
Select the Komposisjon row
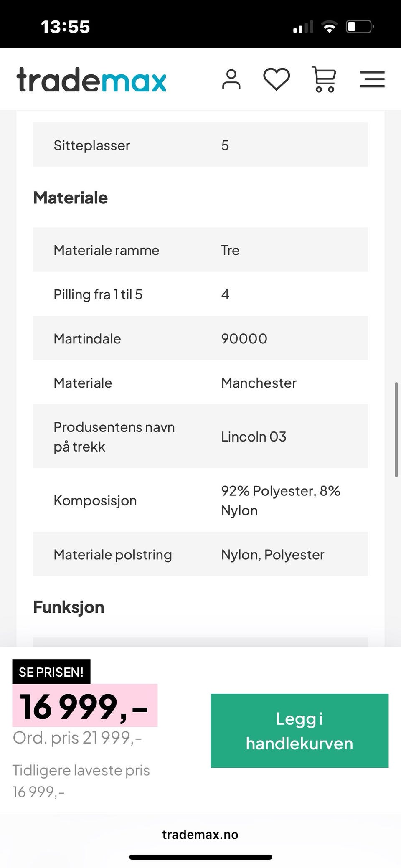pos(200,500)
